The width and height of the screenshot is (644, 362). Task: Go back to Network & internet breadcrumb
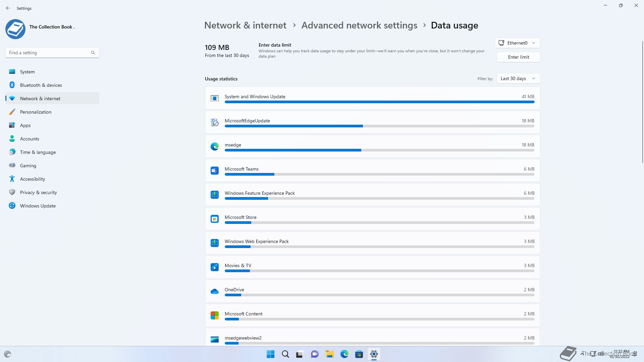point(245,25)
